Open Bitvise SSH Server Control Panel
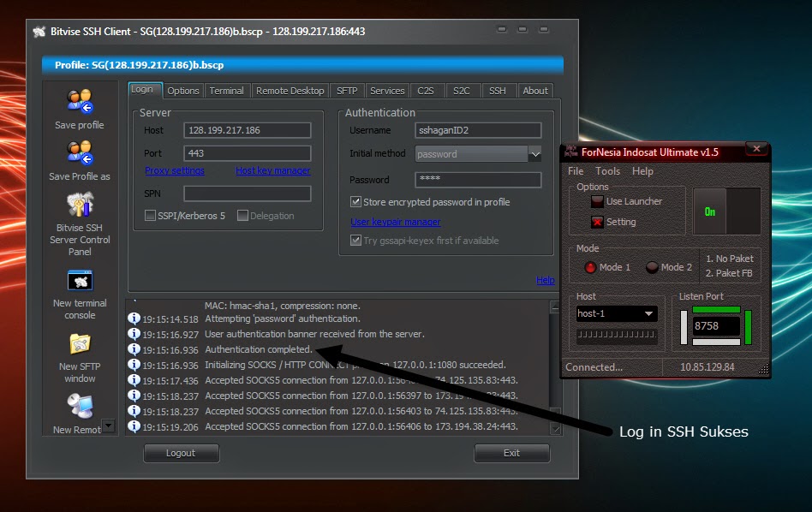Image resolution: width=812 pixels, height=512 pixels. pos(80,205)
